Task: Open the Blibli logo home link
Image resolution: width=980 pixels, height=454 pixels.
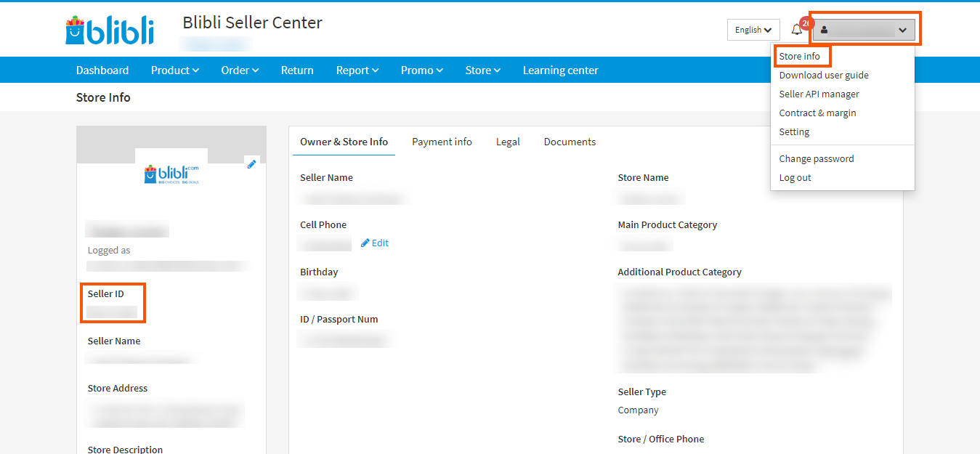Action: 110,31
